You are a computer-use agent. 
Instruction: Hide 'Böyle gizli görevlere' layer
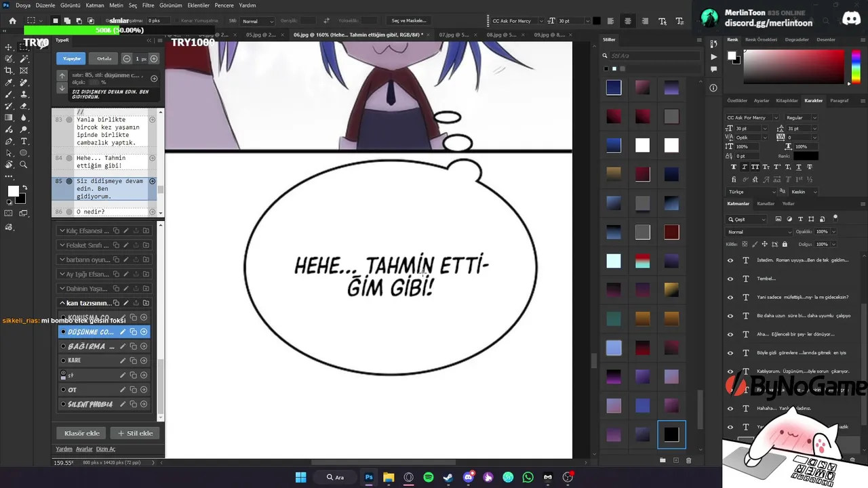click(x=730, y=352)
